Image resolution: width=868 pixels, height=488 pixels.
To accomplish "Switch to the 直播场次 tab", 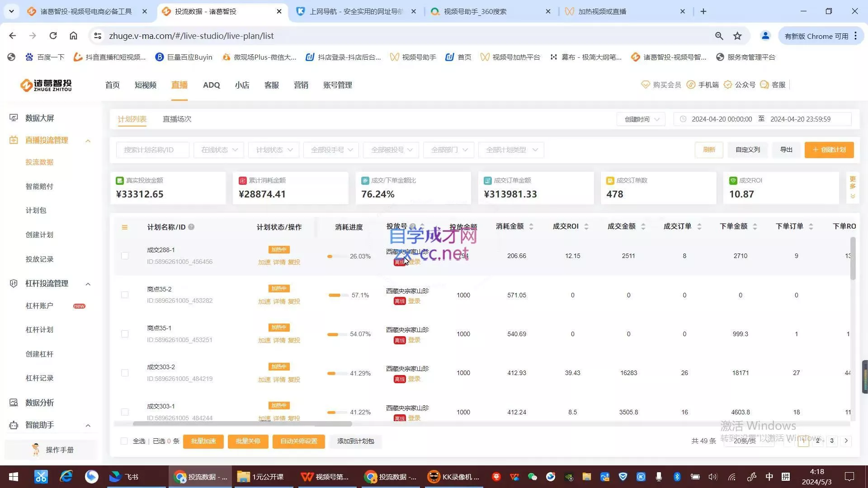I will [177, 119].
